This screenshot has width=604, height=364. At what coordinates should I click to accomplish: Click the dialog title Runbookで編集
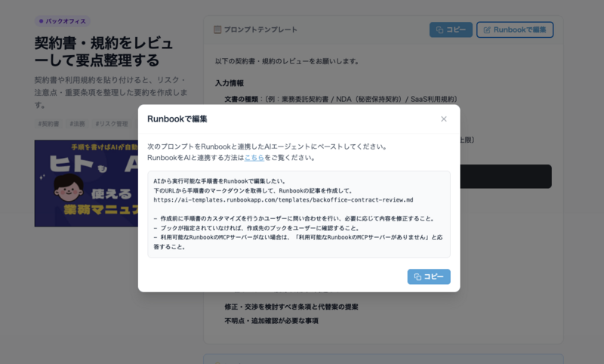[177, 119]
